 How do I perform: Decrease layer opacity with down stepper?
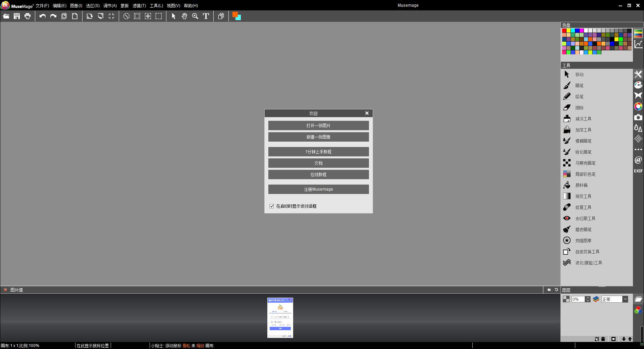(588, 301)
